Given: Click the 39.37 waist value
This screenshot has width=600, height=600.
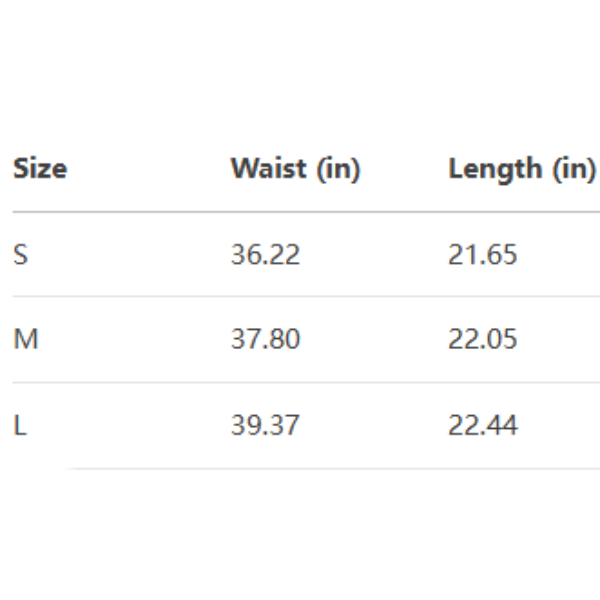Looking at the screenshot, I should click(x=265, y=426).
